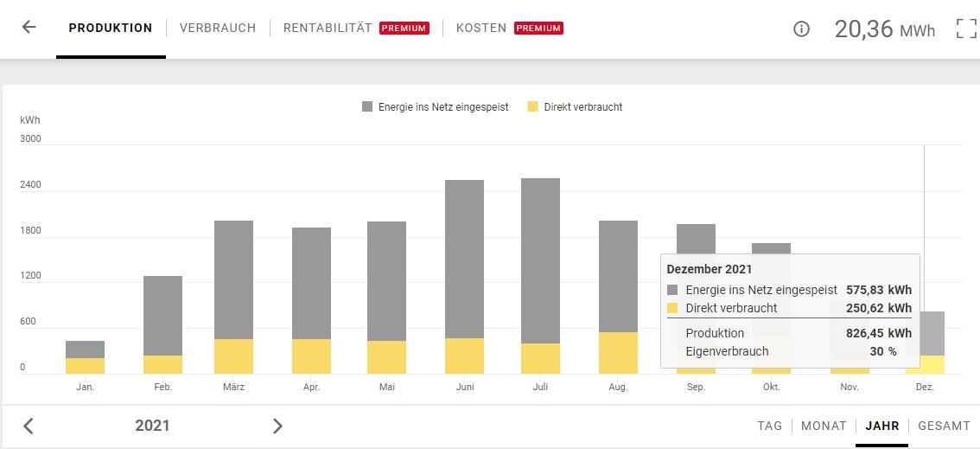Click the Jan. gray bar segment
Viewport: 980px width, 449px height.
85,350
